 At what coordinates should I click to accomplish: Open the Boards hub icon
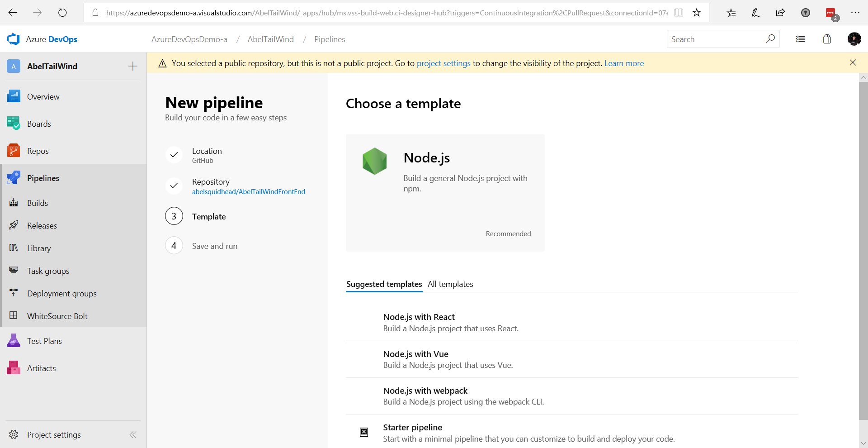click(x=14, y=124)
